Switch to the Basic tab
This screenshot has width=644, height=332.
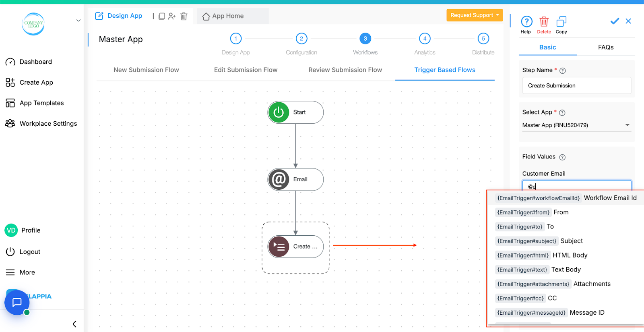[548, 47]
